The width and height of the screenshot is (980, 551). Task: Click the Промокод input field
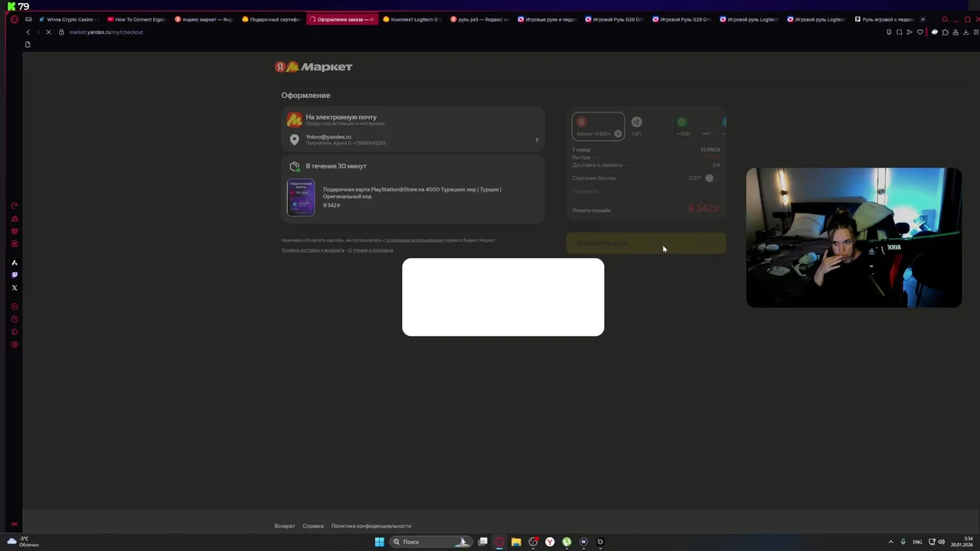click(645, 191)
